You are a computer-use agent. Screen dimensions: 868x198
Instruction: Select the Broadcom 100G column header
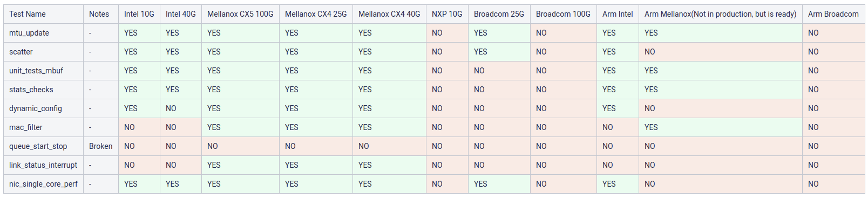[x=563, y=14]
